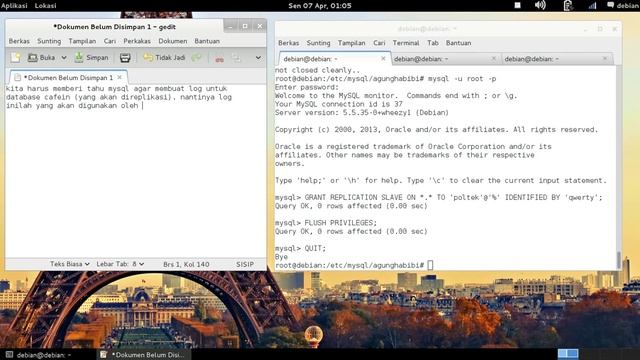The height and width of the screenshot is (360, 640).
Task: Expand the Buka recent files arrow
Action: (64, 58)
